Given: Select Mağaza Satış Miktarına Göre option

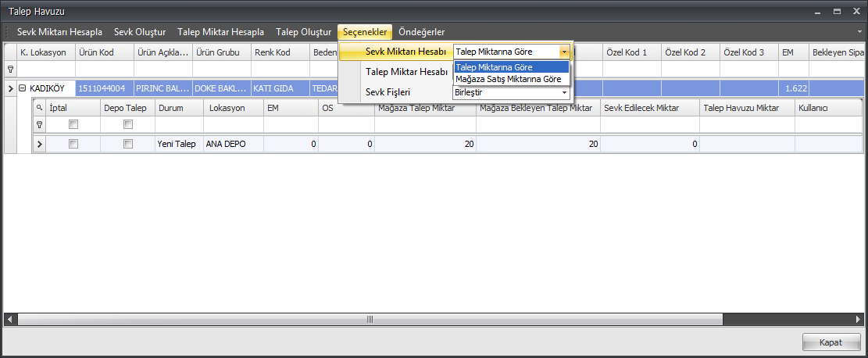Looking at the screenshot, I should [508, 79].
